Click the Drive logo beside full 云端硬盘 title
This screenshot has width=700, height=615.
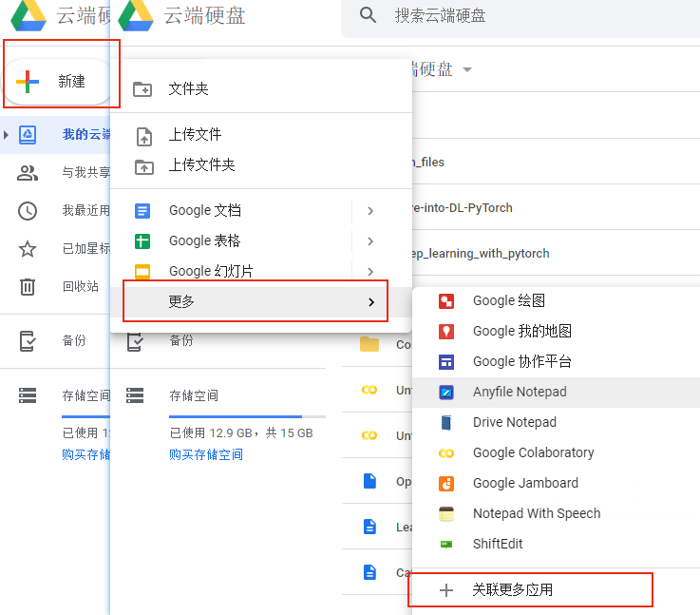136,16
